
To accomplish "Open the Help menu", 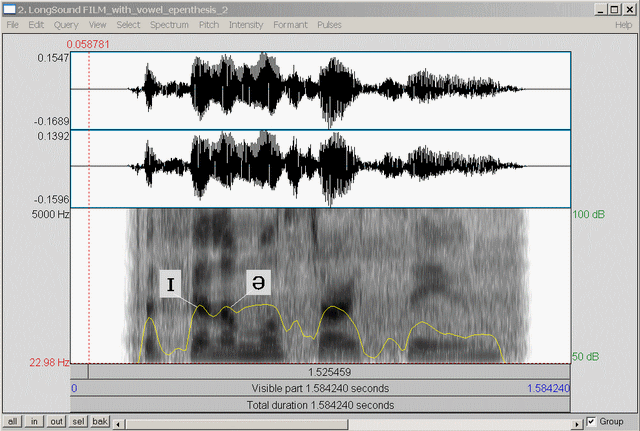I will point(622,24).
